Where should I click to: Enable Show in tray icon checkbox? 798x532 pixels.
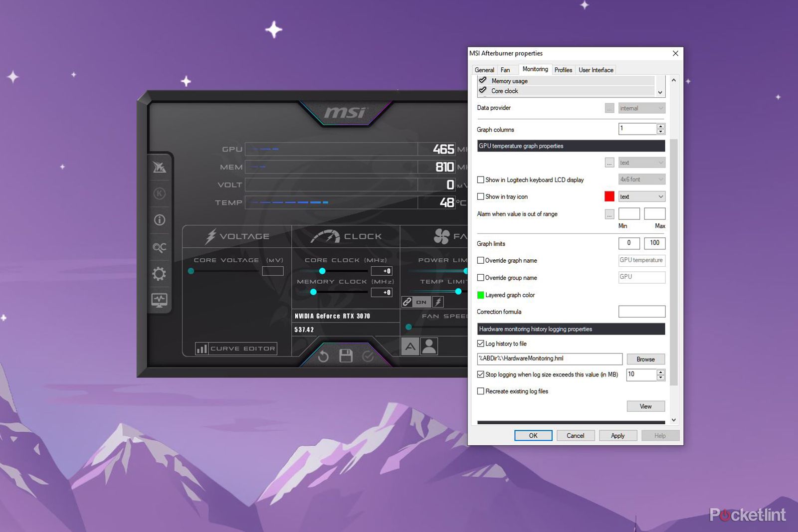481,196
